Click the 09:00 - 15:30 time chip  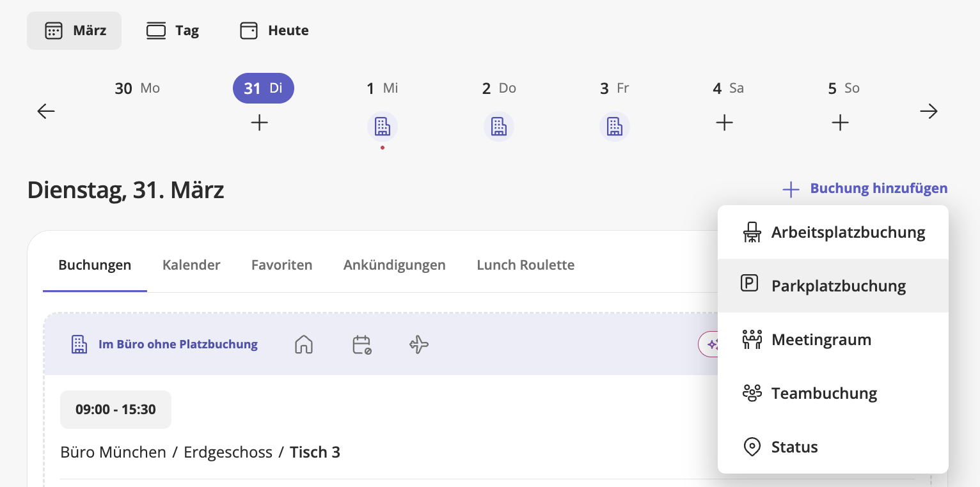pyautogui.click(x=116, y=410)
